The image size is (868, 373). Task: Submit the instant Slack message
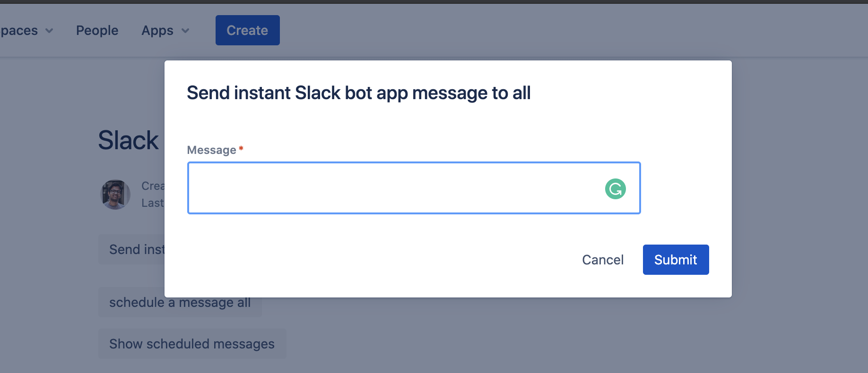point(676,260)
